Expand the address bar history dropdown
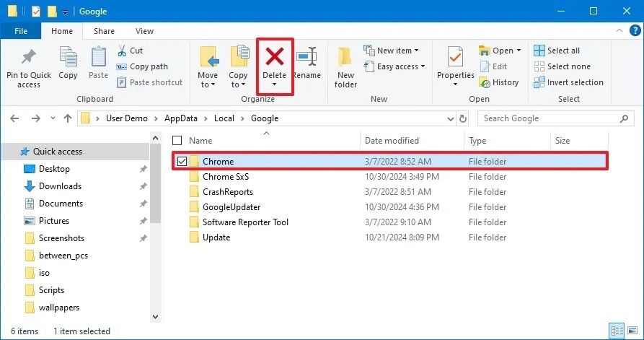 (x=451, y=119)
